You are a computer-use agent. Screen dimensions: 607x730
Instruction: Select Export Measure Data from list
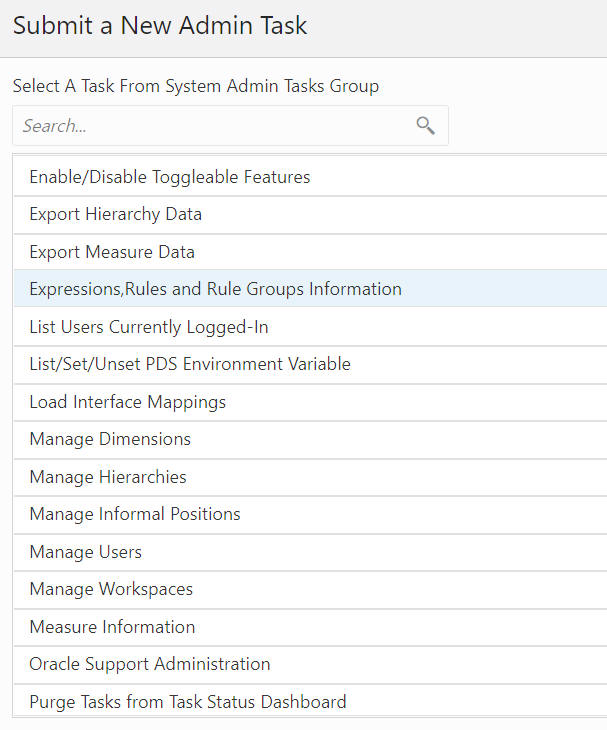tap(112, 252)
